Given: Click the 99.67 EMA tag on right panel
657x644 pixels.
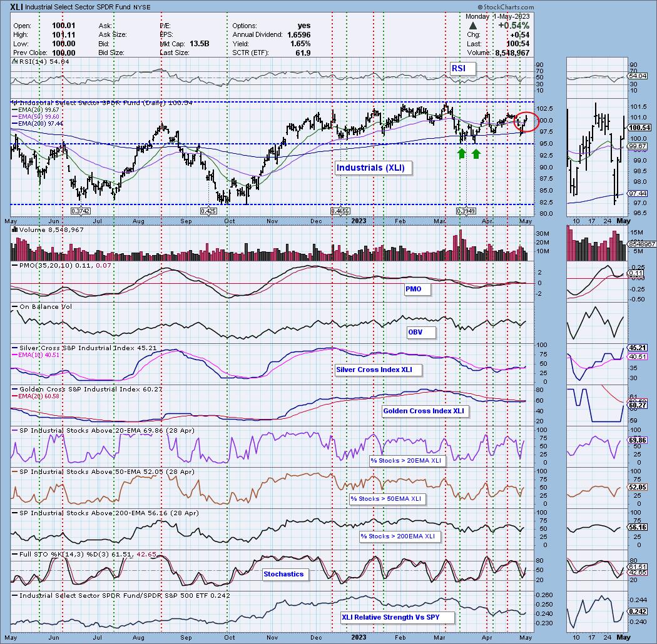Looking at the screenshot, I should tap(638, 146).
